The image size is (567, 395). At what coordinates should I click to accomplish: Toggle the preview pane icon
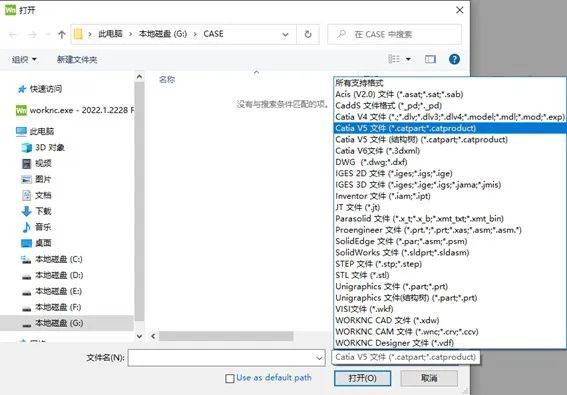[430, 59]
